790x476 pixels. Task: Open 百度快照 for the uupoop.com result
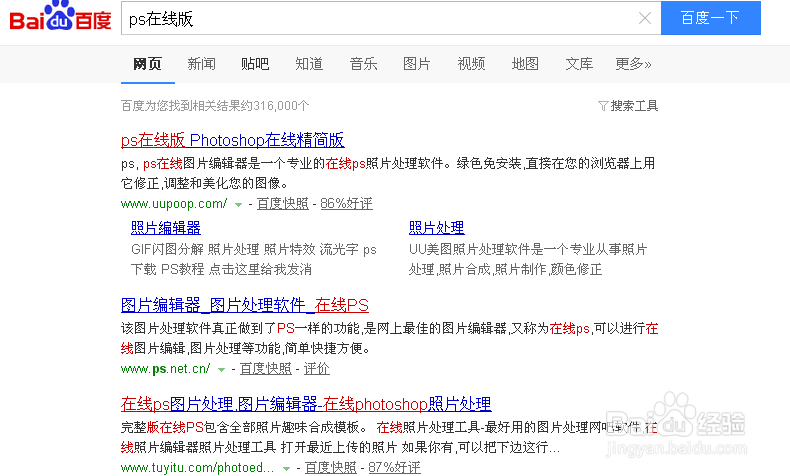283,203
